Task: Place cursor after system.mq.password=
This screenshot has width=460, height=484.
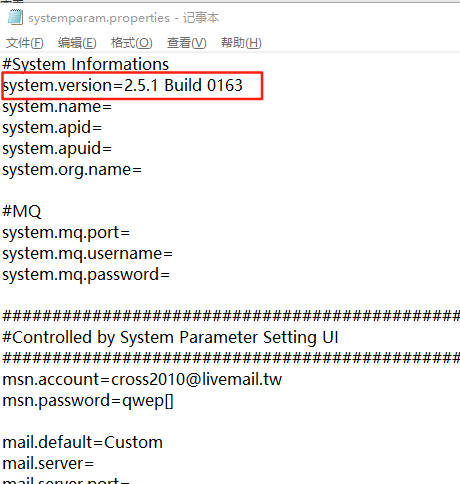Action: click(171, 275)
